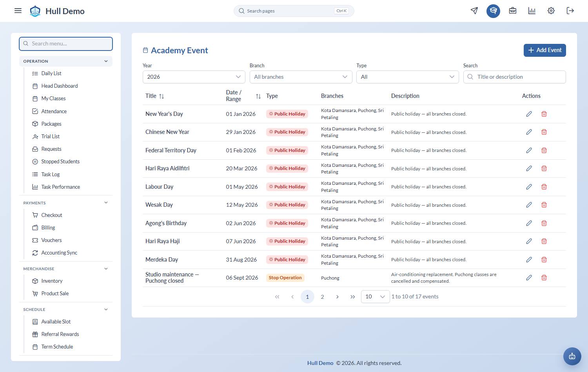Collapse the MERCHANDISE menu section
The image size is (588, 372).
tap(66, 269)
